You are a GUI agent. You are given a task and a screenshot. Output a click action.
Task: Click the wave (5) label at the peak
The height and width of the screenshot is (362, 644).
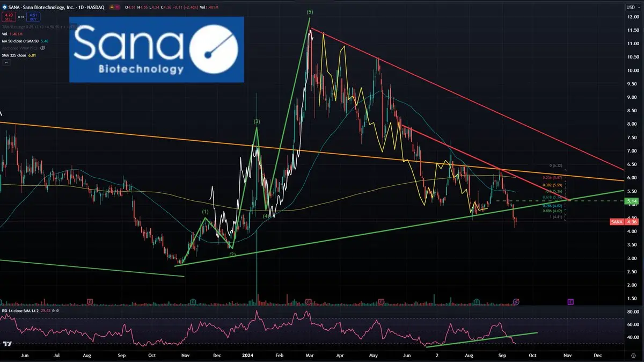point(310,12)
